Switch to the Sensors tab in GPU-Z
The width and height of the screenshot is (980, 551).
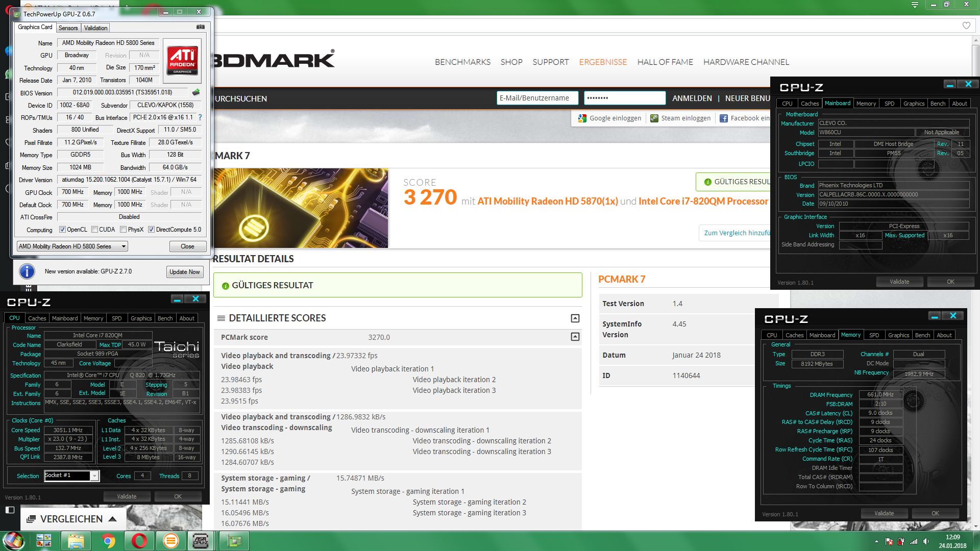click(x=68, y=28)
